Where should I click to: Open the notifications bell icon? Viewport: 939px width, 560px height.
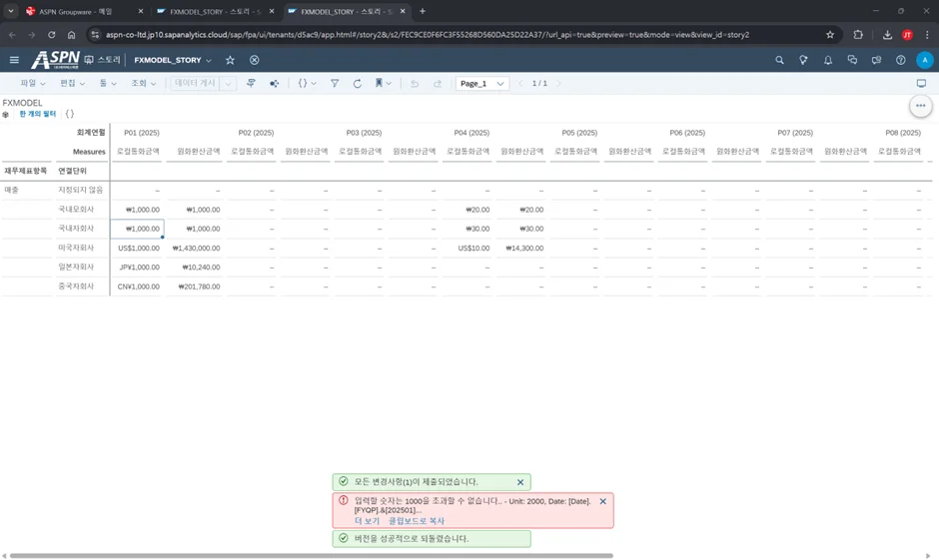point(828,60)
